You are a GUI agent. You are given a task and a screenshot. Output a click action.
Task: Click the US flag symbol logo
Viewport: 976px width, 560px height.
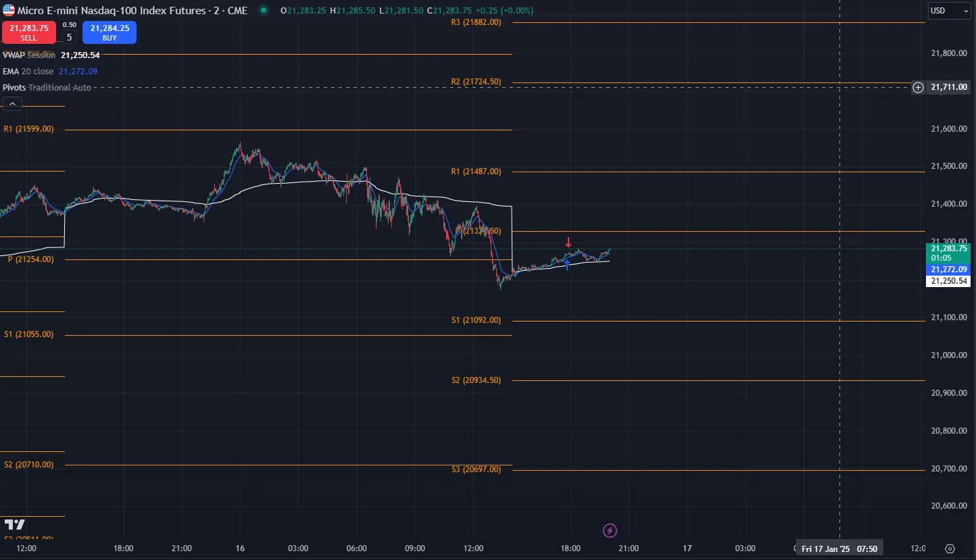pos(9,11)
